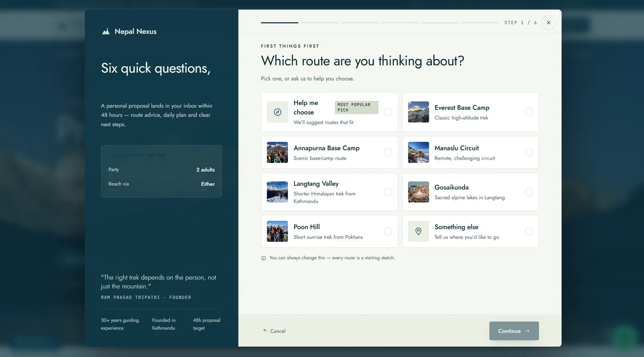This screenshot has height=357, width=644.
Task: Click the Continue button
Action: [514, 331]
